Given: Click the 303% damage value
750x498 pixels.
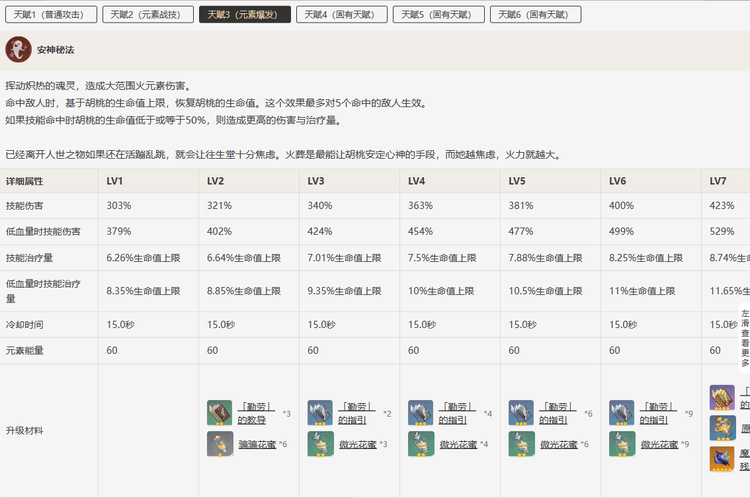Looking at the screenshot, I should (x=119, y=205).
